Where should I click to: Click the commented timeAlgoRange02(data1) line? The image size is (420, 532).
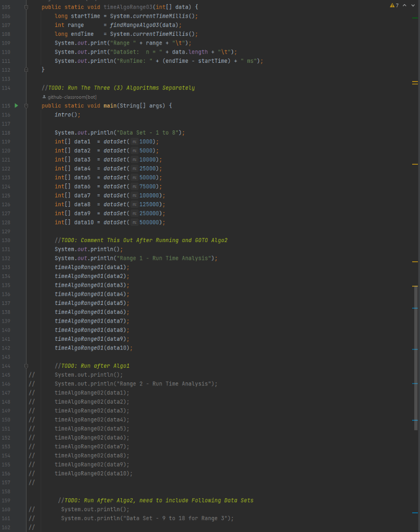point(91,393)
